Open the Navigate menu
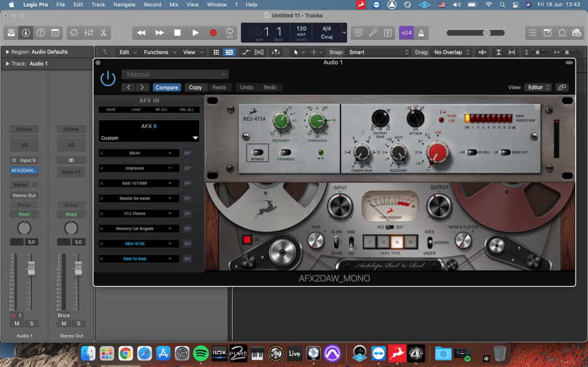This screenshot has height=367, width=588. click(124, 5)
